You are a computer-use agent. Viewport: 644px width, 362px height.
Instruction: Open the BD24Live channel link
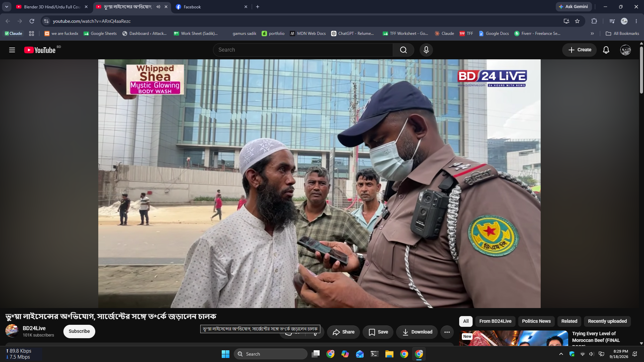(34, 328)
